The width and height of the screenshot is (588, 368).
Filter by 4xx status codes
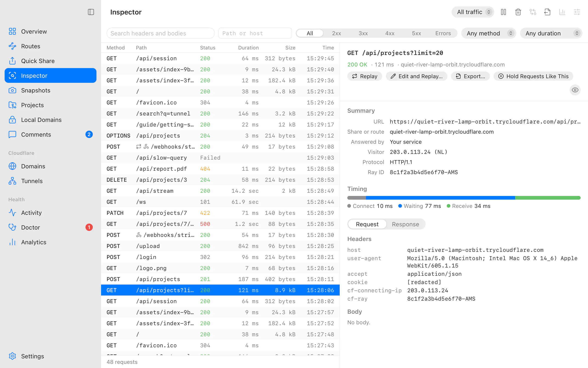[390, 33]
